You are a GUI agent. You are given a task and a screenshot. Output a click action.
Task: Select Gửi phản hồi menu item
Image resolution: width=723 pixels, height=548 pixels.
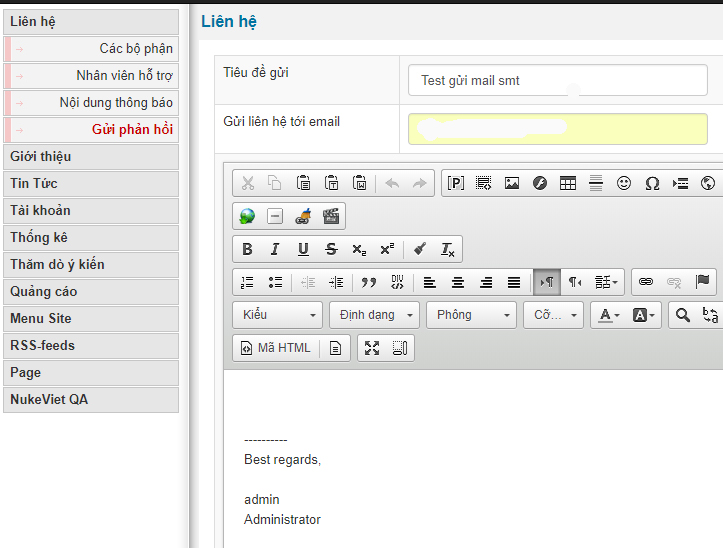click(x=91, y=130)
